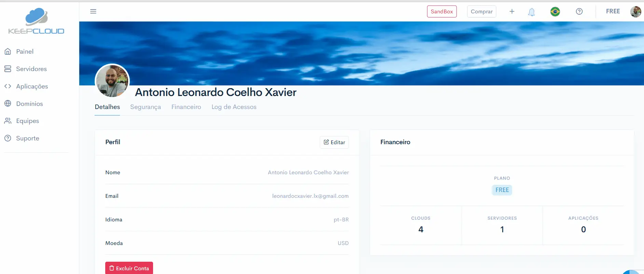Click Editar profile button
Screen dimensions: 644x274
[x=334, y=142]
